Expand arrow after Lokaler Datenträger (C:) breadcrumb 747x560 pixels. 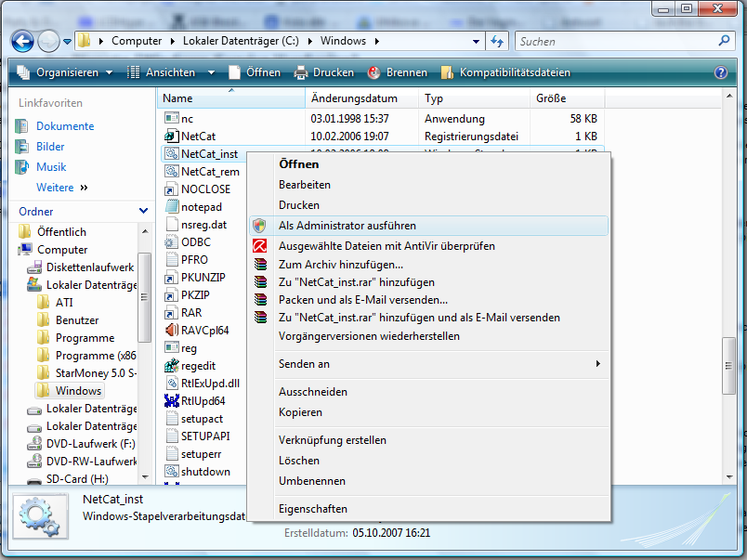[310, 42]
